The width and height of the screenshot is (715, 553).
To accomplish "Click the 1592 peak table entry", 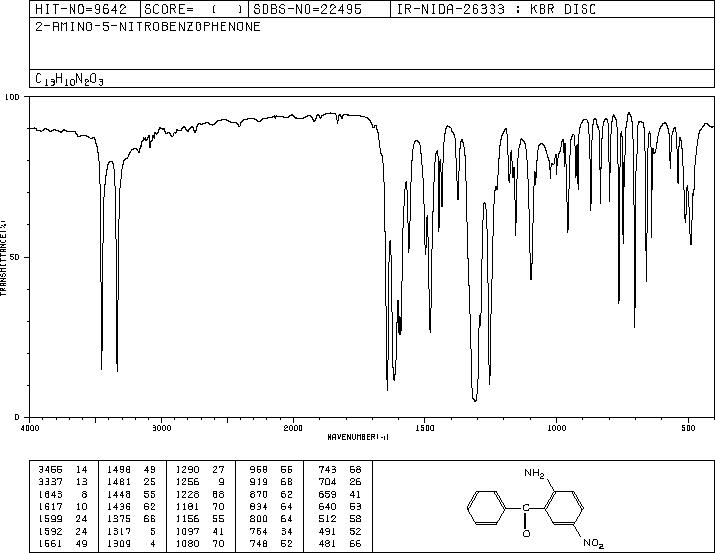I will (63, 532).
